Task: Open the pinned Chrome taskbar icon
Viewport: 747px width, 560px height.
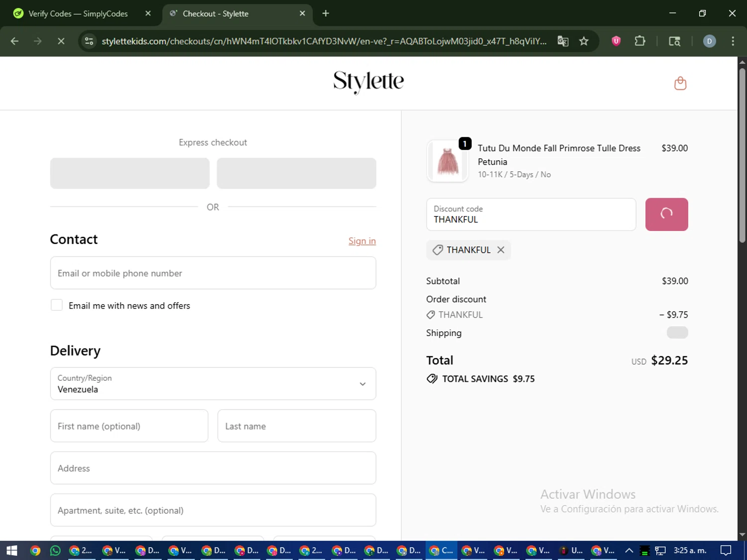Action: tap(35, 551)
